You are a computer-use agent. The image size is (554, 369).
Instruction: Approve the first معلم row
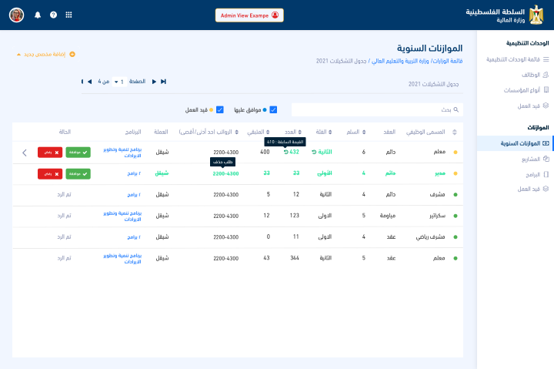[78, 152]
